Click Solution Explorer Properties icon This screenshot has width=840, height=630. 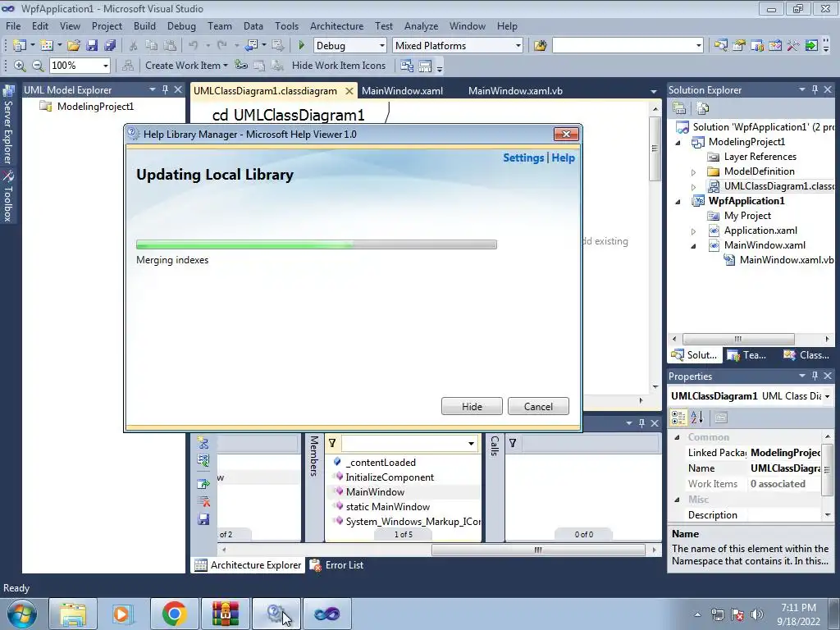pyautogui.click(x=679, y=108)
